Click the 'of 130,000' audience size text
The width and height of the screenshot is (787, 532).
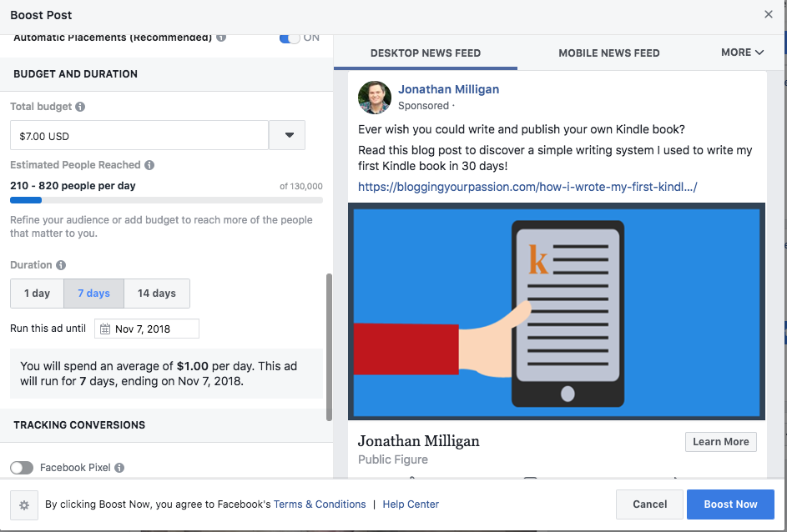click(301, 187)
